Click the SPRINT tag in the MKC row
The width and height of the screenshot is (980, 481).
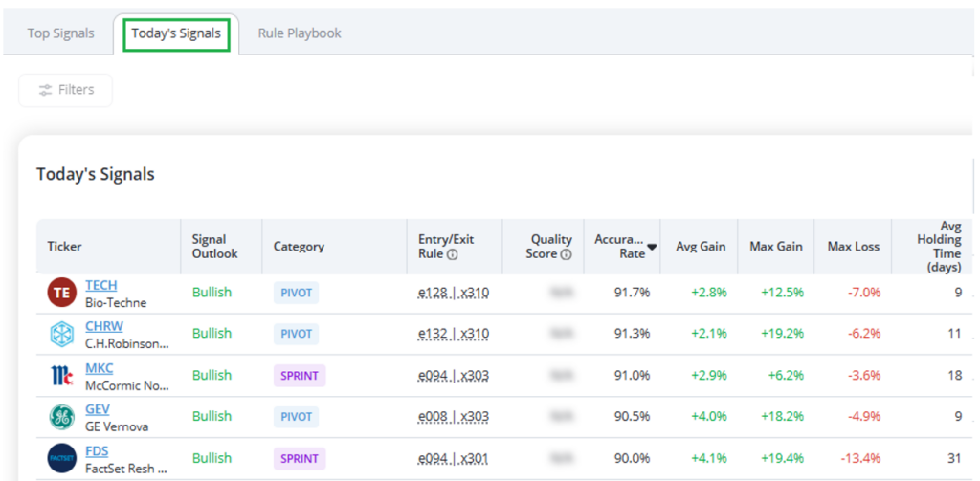pyautogui.click(x=299, y=376)
